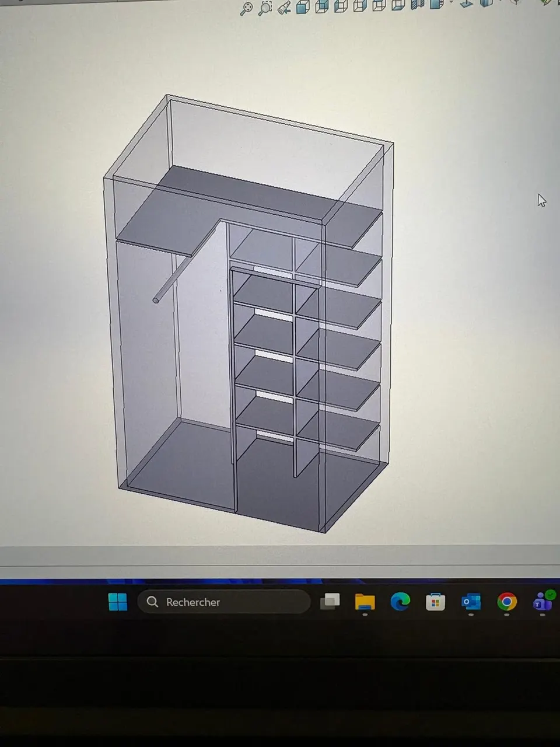560x747 pixels.
Task: Open Task View from the taskbar
Action: (330, 602)
